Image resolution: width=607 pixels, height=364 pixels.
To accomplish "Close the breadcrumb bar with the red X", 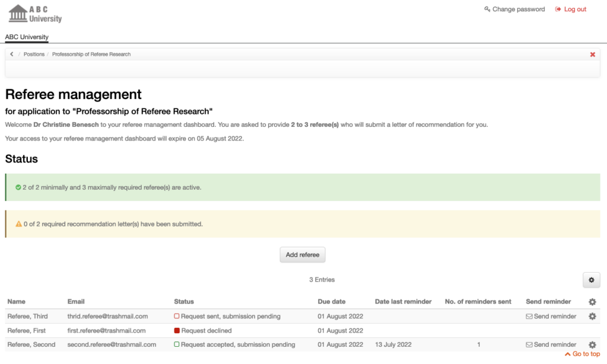I will 592,54.
